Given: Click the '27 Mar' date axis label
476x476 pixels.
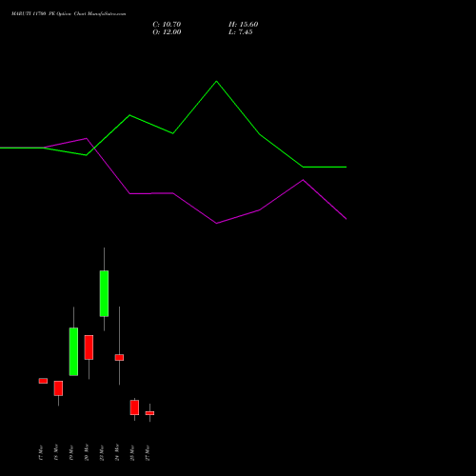Looking at the screenshot, I should [148, 452].
